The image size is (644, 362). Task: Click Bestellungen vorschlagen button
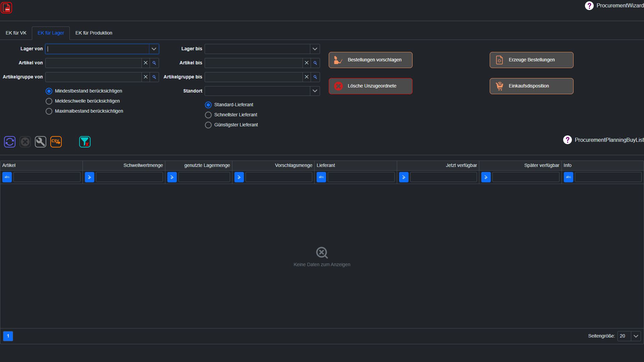371,60
